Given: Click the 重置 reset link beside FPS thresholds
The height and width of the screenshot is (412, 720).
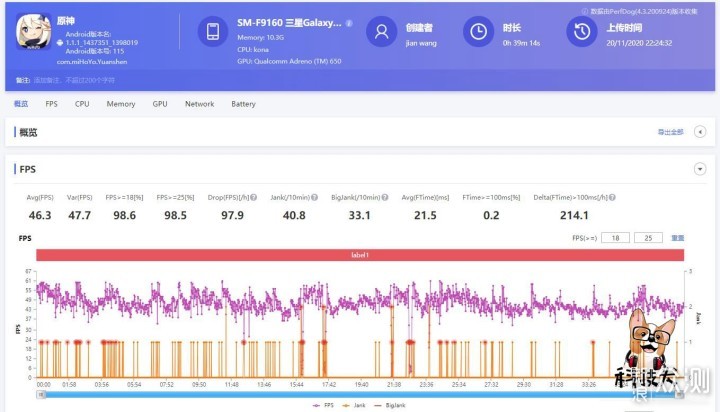Looking at the screenshot, I should tap(678, 238).
